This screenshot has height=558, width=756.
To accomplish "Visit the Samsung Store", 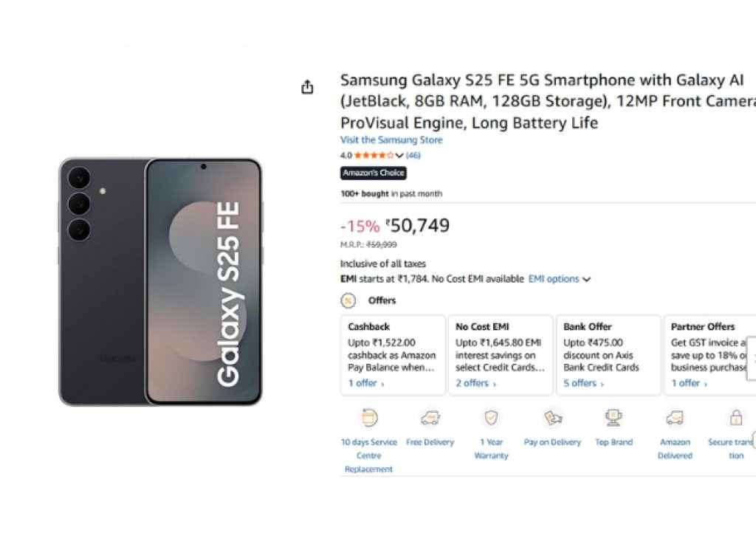I will pos(392,139).
